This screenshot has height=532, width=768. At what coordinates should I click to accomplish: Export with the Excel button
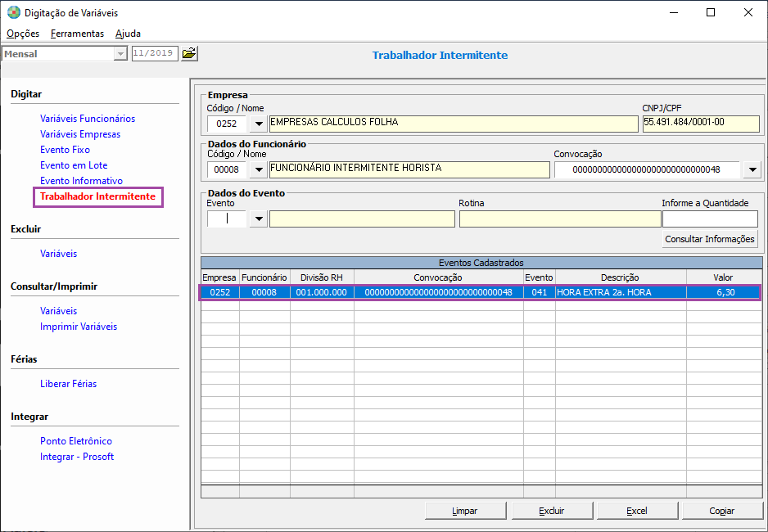[x=637, y=511]
